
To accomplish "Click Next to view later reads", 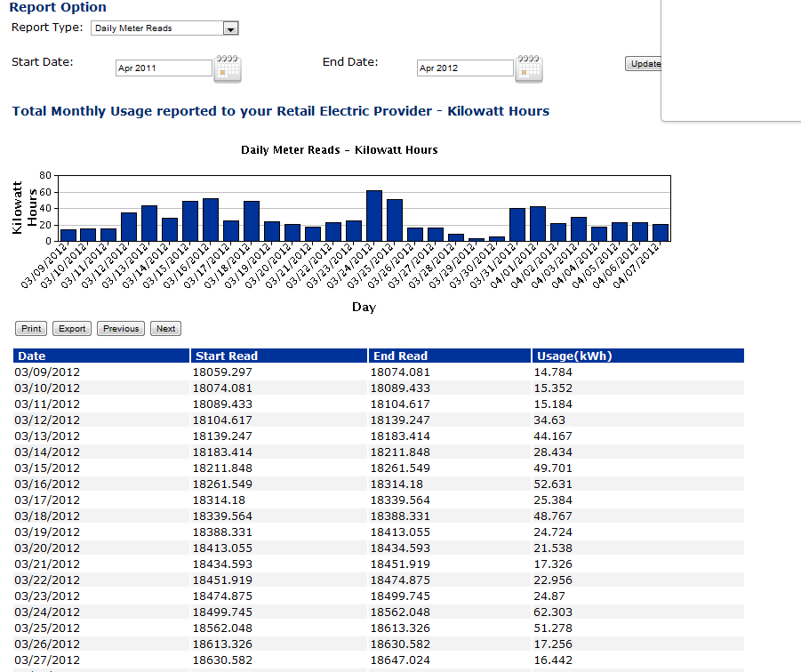I will point(165,329).
